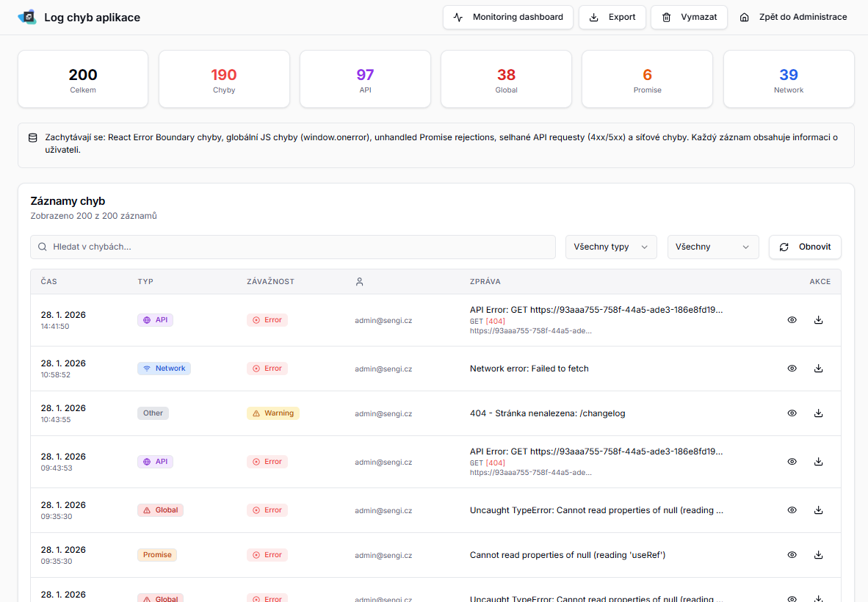
Task: View details of the 14:41:50 API error
Action: (x=792, y=320)
